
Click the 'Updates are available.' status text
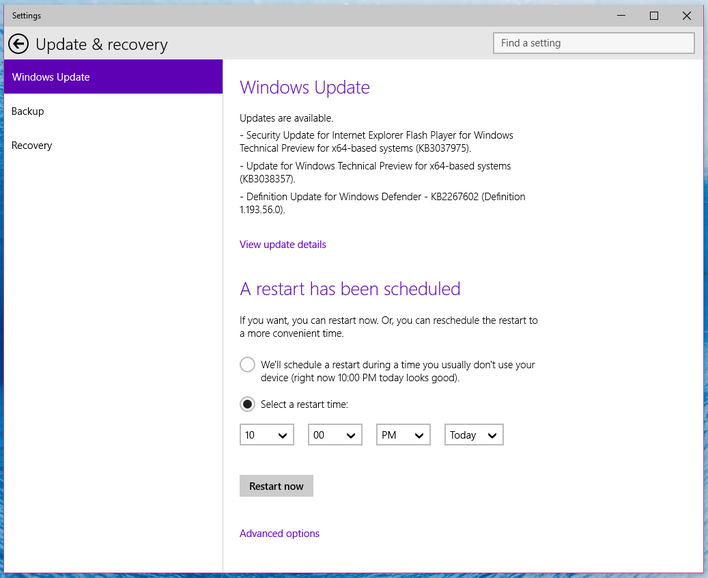(286, 118)
